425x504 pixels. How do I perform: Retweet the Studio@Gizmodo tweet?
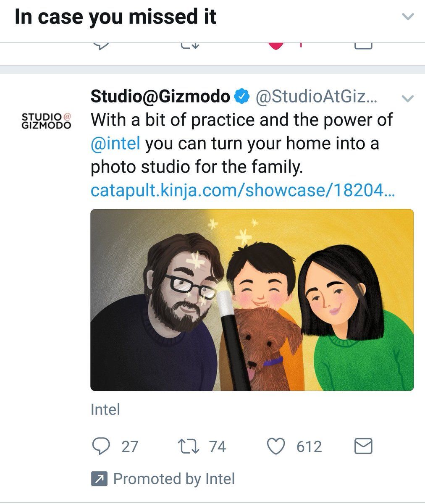(x=190, y=446)
